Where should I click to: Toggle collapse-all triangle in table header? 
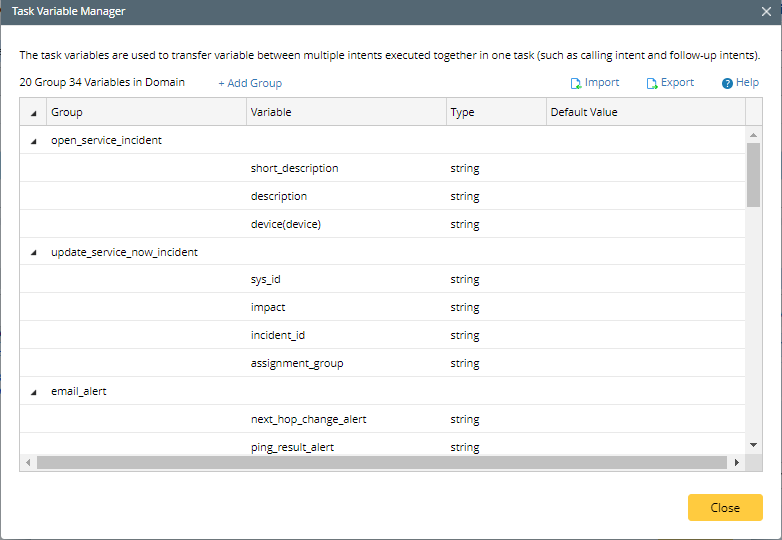click(34, 113)
